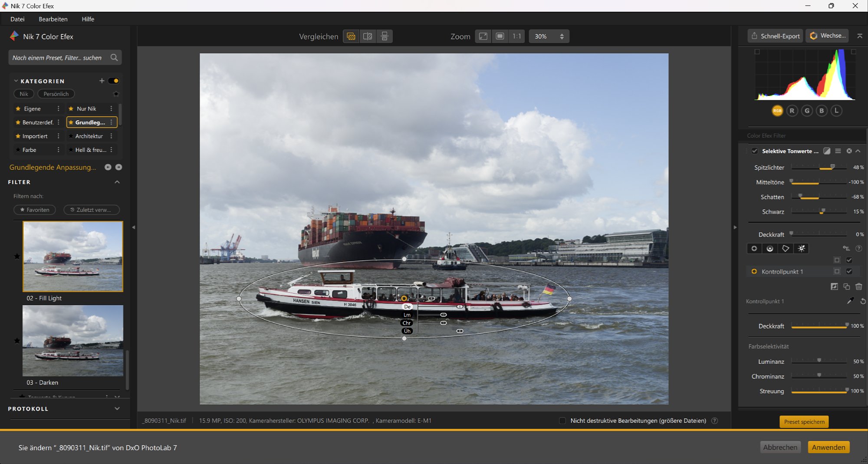
Task: Toggle all control points enabled checkbox
Action: [849, 260]
